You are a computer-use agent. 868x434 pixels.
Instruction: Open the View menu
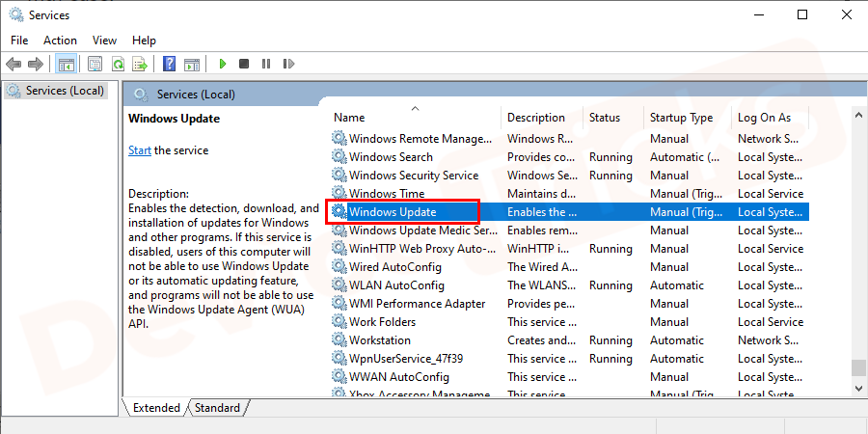[104, 41]
